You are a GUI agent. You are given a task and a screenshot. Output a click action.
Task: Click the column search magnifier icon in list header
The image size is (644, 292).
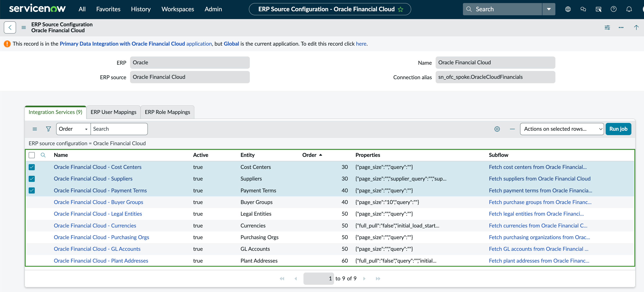[43, 155]
